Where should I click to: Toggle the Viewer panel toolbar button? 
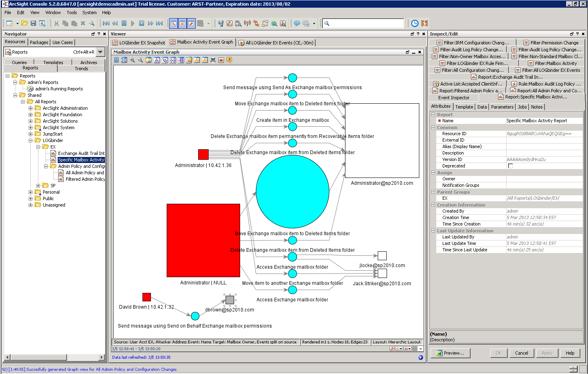click(x=182, y=23)
